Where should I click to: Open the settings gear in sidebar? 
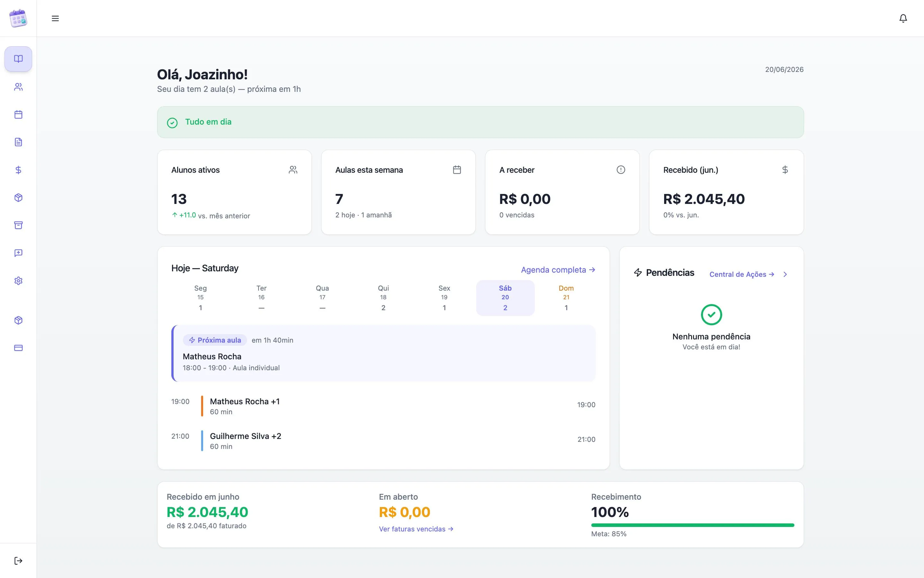(18, 281)
